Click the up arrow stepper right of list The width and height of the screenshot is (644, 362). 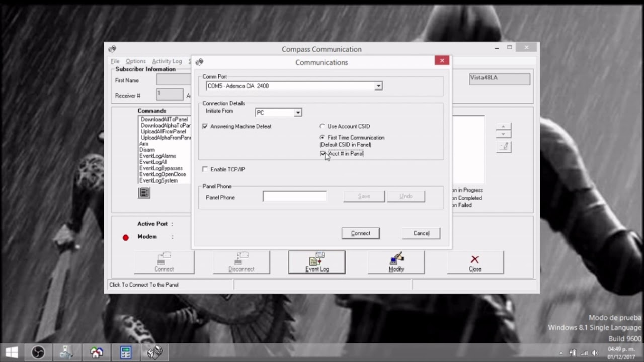[504, 126]
